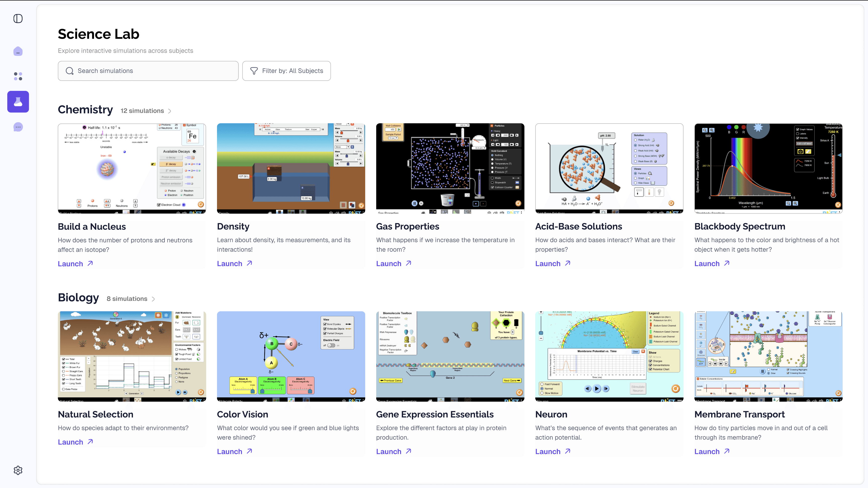
Task: Click the Search simulations field
Action: [x=148, y=71]
